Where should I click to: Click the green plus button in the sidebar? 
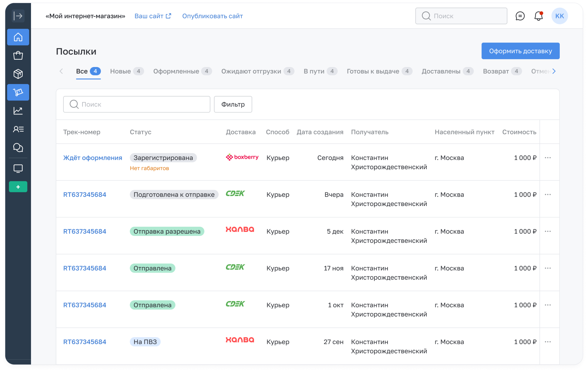click(18, 187)
